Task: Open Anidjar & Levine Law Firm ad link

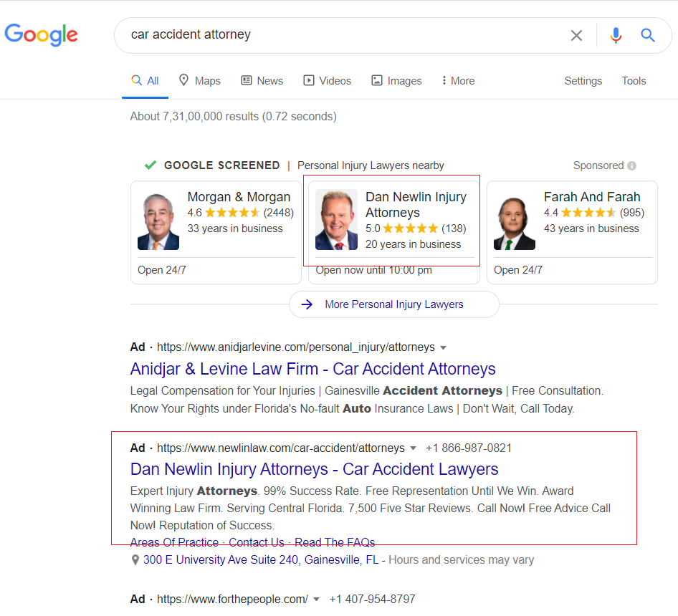Action: [312, 370]
